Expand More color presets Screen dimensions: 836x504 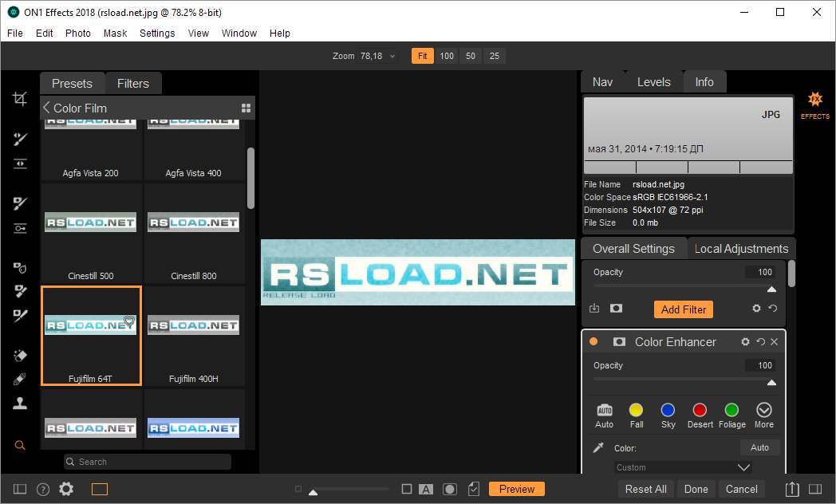pyautogui.click(x=764, y=415)
